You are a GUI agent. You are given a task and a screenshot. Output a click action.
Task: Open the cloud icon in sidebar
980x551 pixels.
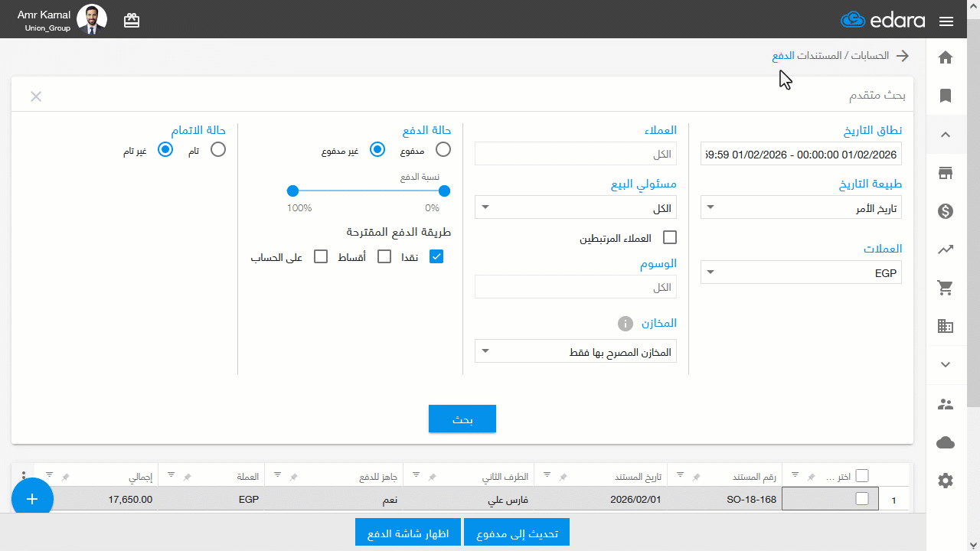tap(946, 442)
